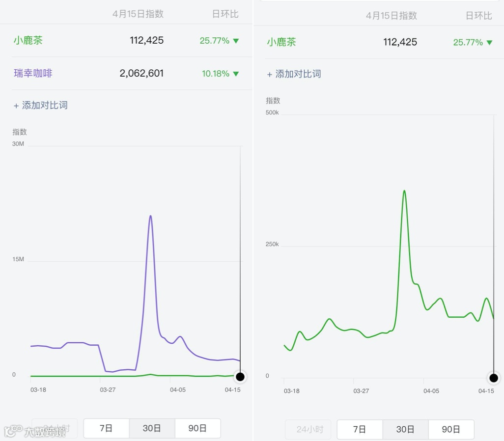Screen dimensions: 504x441
Task: Click 日环比 header in right panel
Action: 479,15
